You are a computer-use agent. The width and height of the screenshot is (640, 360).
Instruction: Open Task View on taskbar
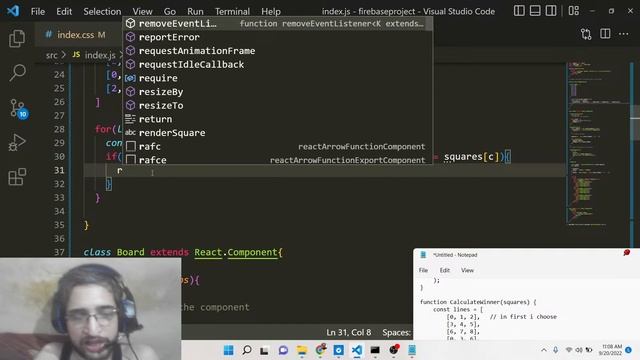coord(264,350)
